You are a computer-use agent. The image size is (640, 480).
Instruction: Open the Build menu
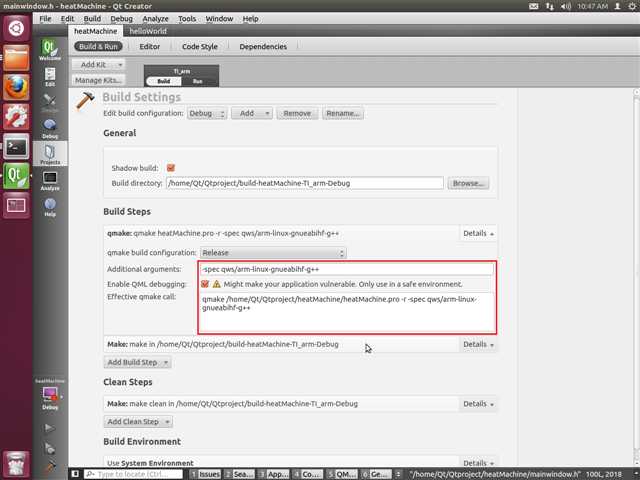(x=92, y=19)
